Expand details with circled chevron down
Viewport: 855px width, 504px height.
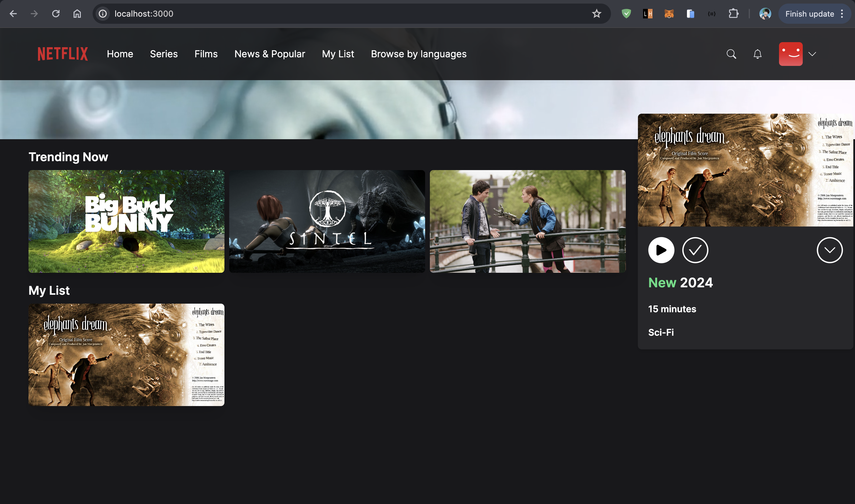pyautogui.click(x=829, y=250)
